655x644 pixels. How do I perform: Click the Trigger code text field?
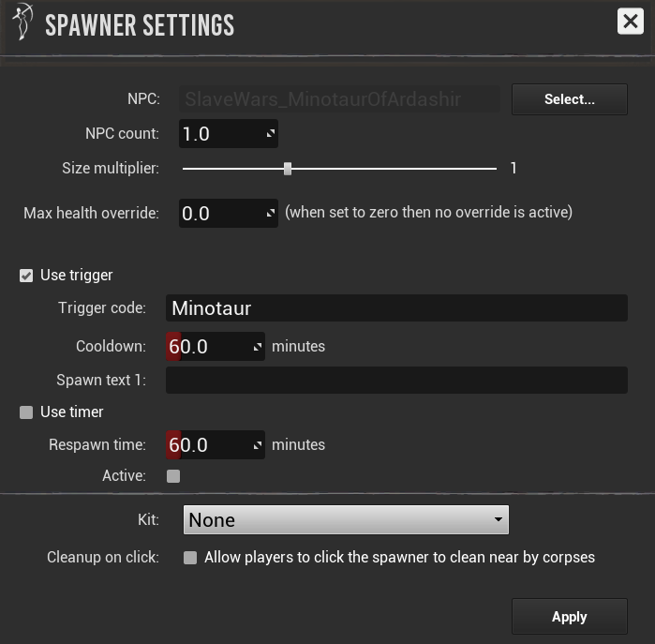pos(396,307)
